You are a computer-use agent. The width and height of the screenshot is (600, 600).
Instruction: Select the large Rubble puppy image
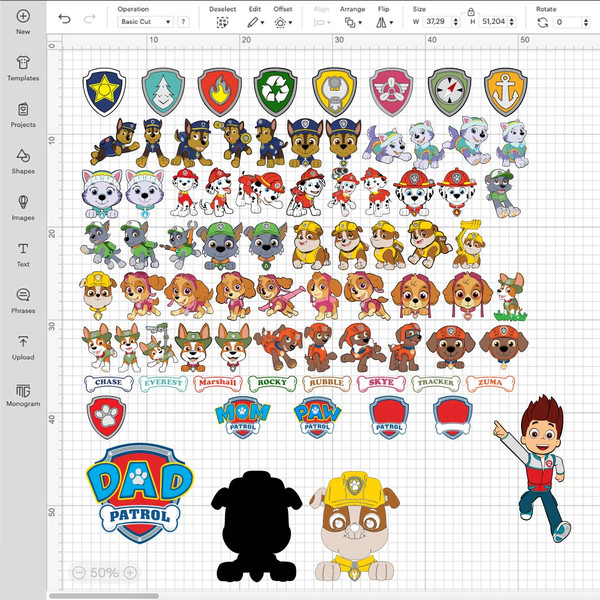[355, 527]
